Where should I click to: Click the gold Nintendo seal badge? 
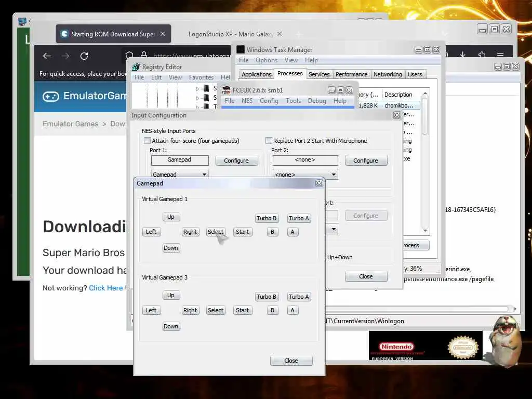463,347
